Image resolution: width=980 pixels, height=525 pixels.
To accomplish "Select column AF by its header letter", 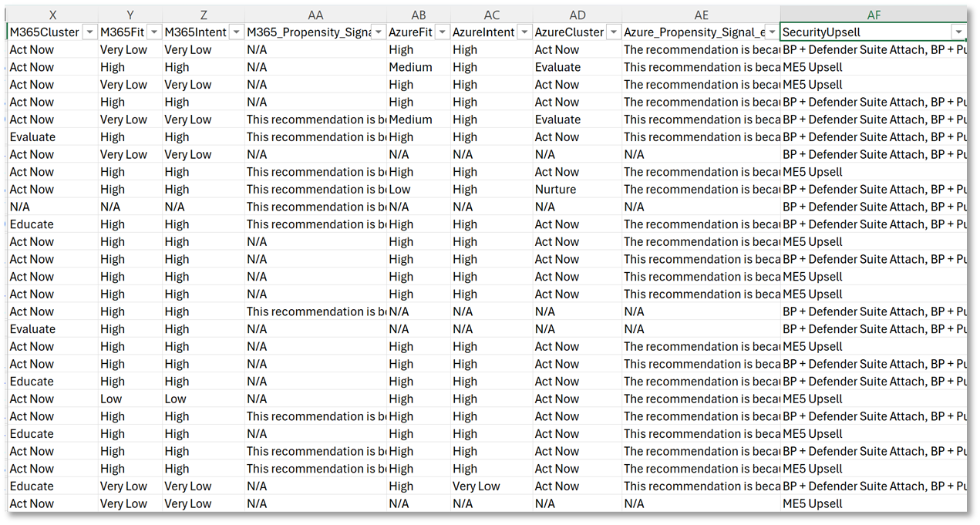I will click(x=874, y=15).
